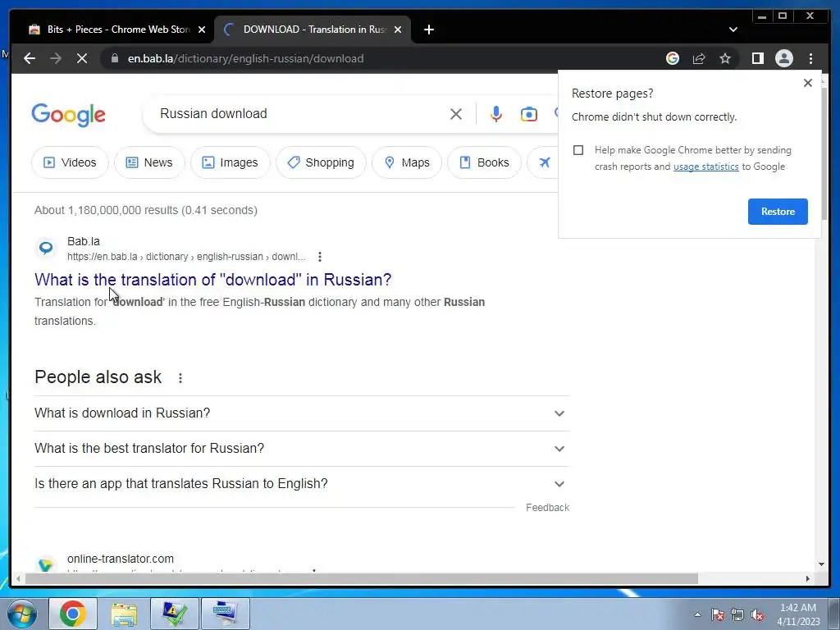Click the Bab.la breadcrumb URL text
The width and height of the screenshot is (840, 630).
[186, 257]
